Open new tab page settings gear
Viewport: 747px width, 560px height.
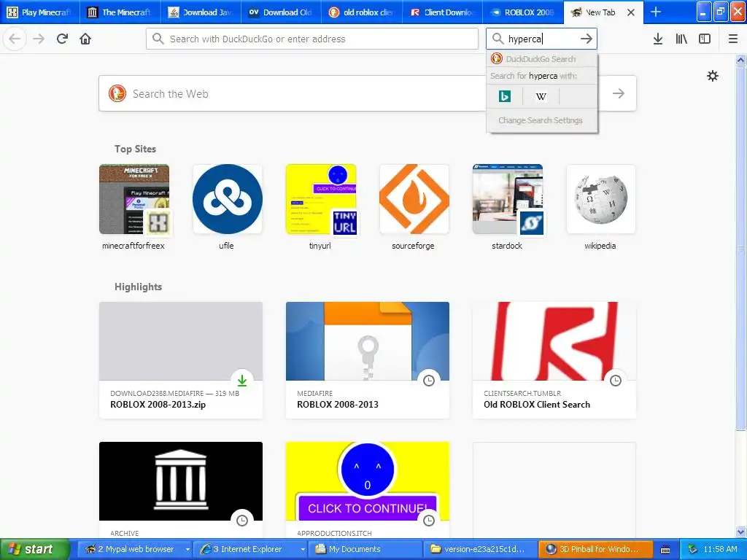tap(713, 76)
